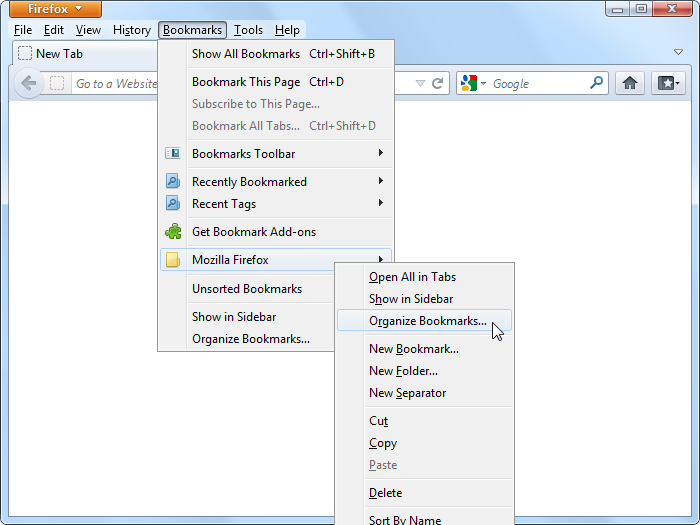Screen dimensions: 700x525
Task: Choose Bookmark This Page
Action: [246, 82]
